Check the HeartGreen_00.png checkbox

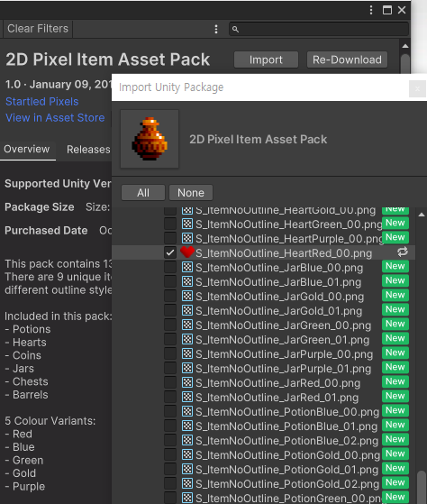tap(170, 224)
